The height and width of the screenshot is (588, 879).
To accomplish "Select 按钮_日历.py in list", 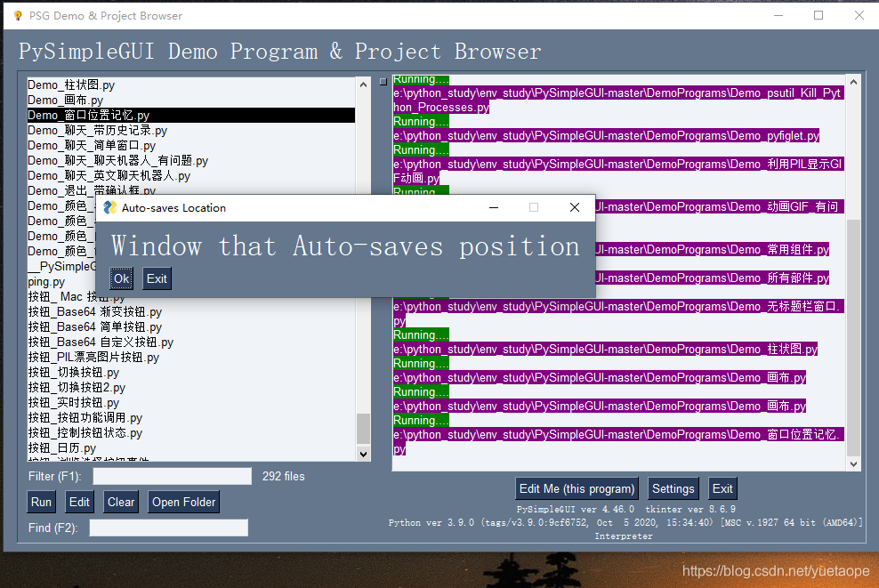I will (190, 447).
